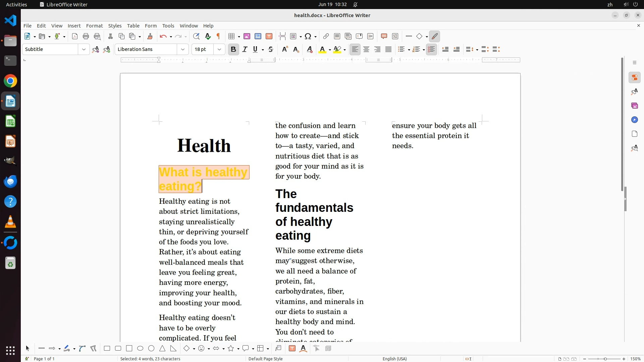Open the sidebar Gallery panel icon
Image resolution: width=644 pixels, height=362 pixels.
click(x=634, y=106)
